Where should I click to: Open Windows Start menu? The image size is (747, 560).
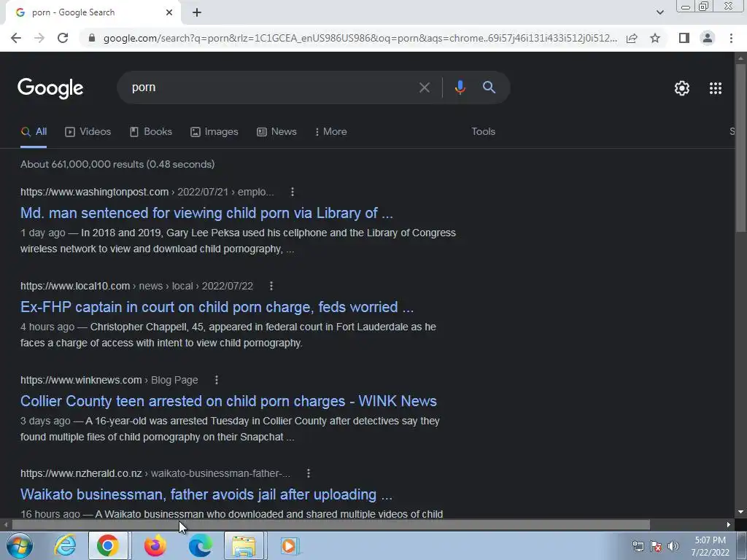point(19,545)
